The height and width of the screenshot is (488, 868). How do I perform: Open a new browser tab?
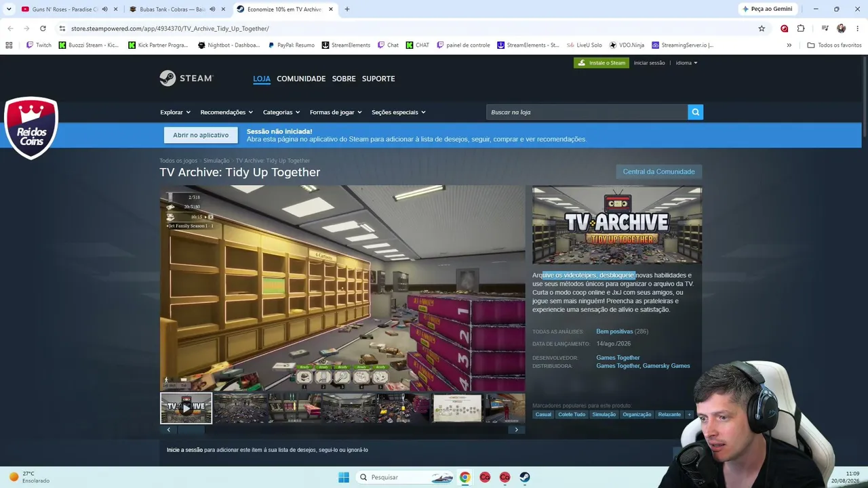click(347, 9)
